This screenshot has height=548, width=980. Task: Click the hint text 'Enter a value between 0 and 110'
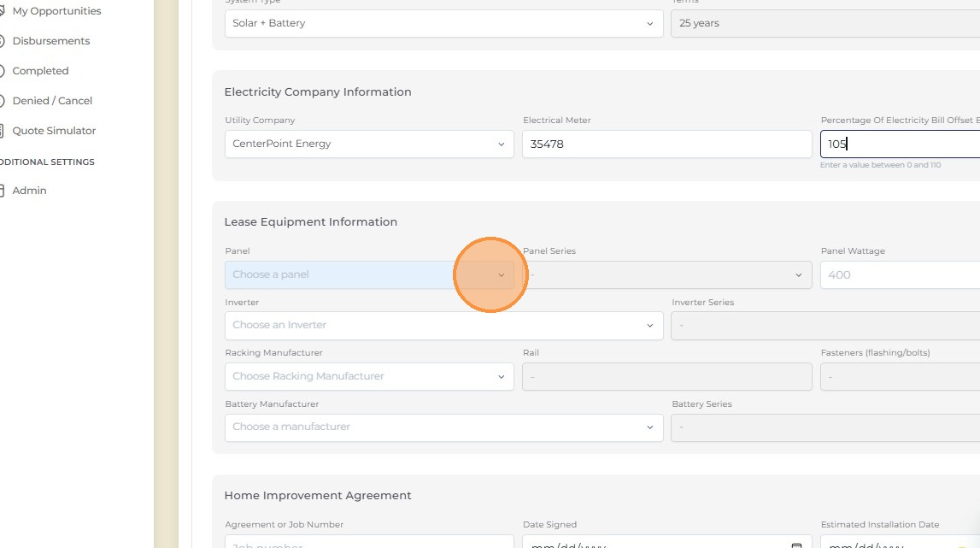click(880, 165)
